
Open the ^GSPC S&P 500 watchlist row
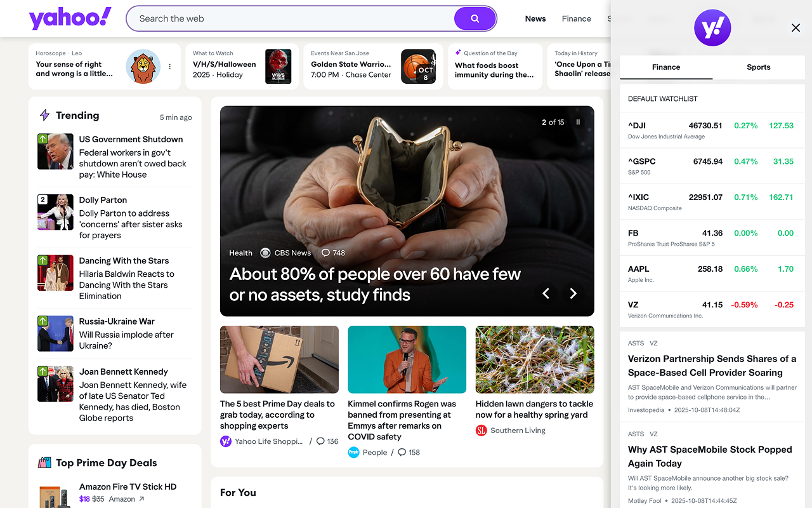pyautogui.click(x=712, y=166)
